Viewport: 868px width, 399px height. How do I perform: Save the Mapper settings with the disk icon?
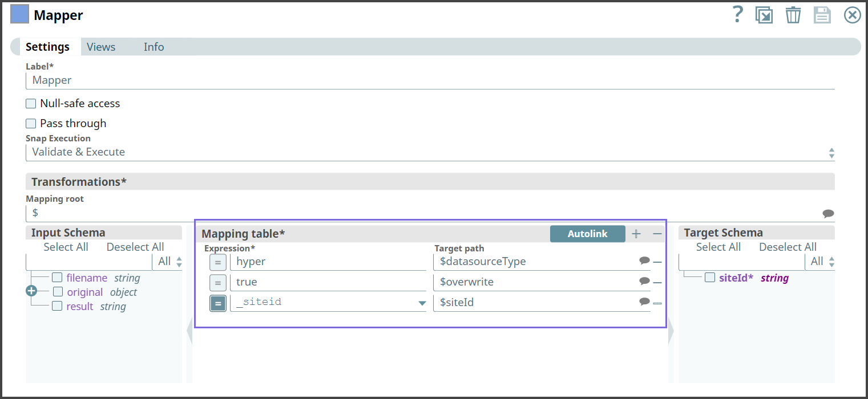tap(822, 15)
